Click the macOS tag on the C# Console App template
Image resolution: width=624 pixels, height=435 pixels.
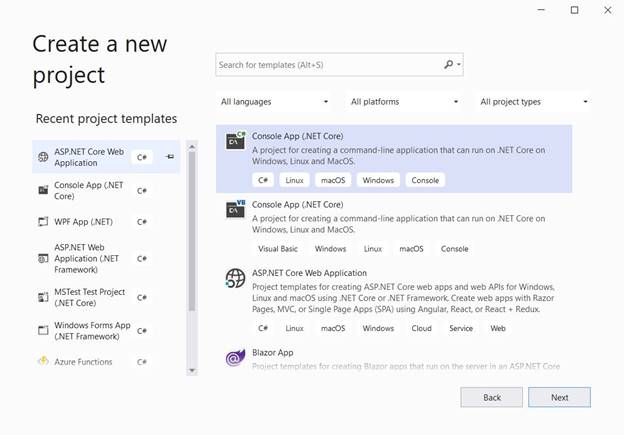333,180
